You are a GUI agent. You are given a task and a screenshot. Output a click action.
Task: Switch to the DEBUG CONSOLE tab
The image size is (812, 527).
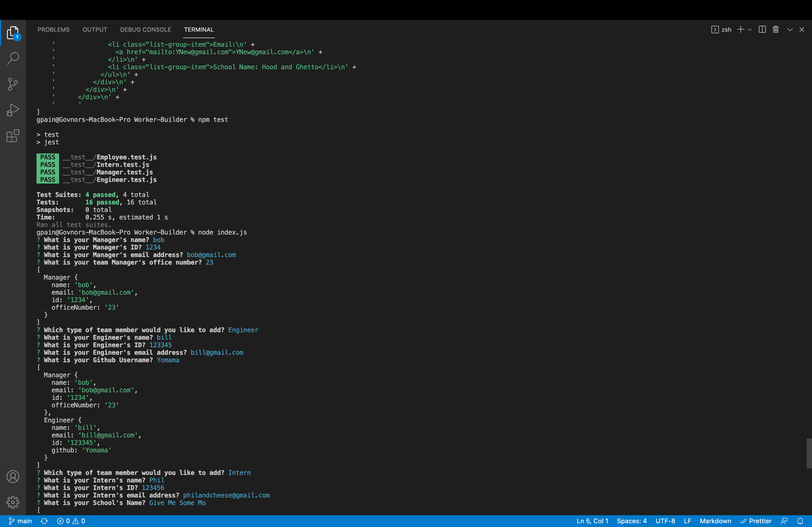[146, 30]
